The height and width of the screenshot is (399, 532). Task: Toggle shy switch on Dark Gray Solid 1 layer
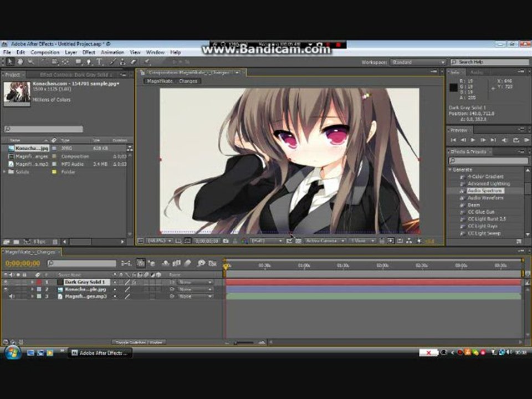115,282
